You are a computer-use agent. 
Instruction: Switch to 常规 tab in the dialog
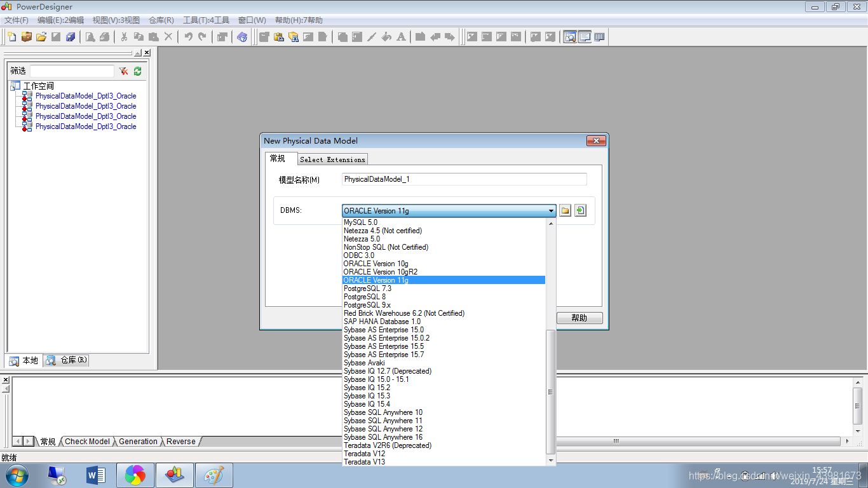click(281, 158)
